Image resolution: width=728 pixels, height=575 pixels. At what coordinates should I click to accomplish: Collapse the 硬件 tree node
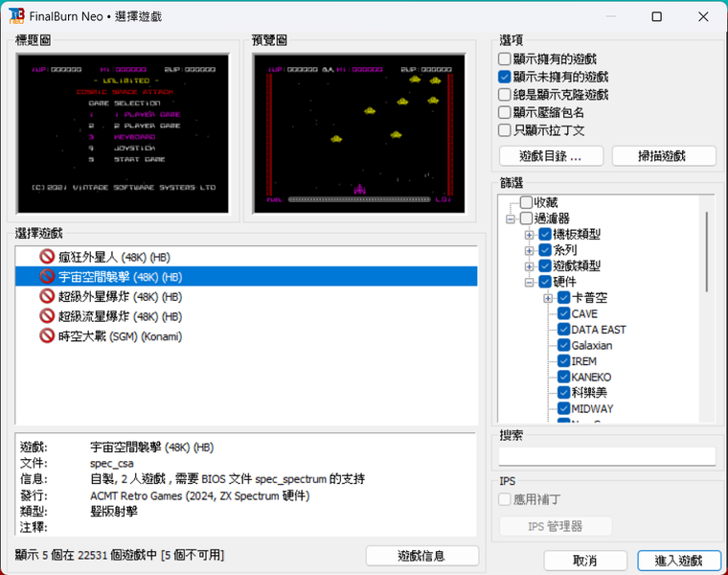[x=529, y=283]
